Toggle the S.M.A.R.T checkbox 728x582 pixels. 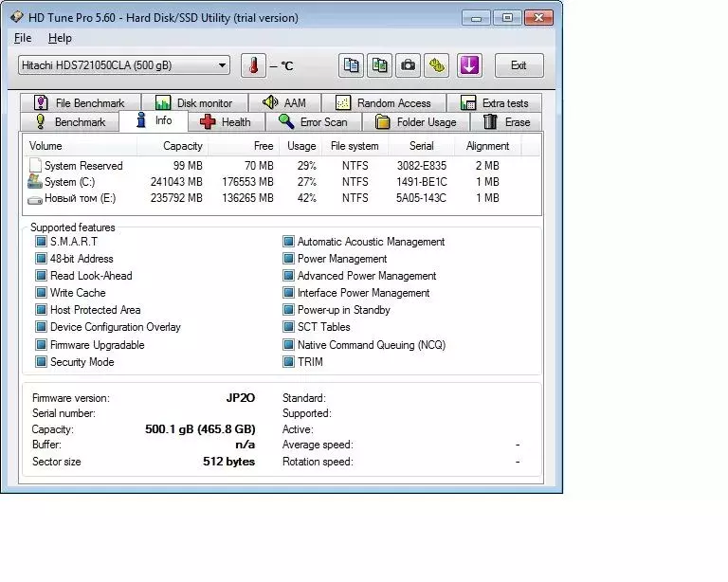42,242
